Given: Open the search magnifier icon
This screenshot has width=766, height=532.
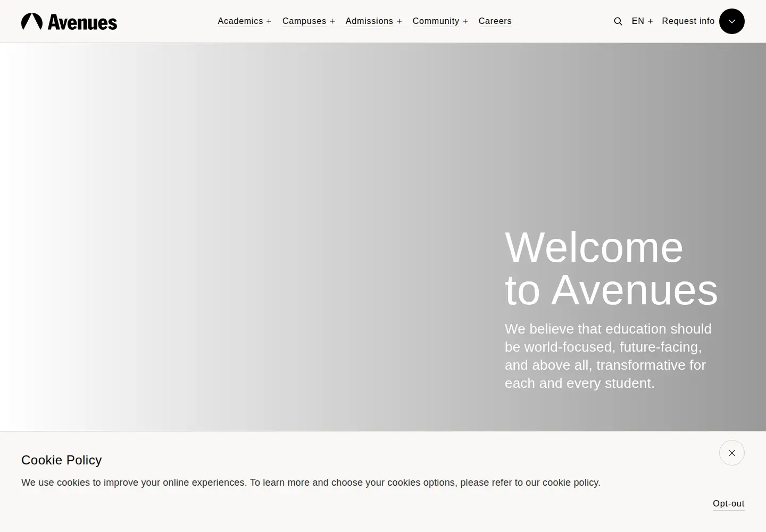Looking at the screenshot, I should 618,21.
